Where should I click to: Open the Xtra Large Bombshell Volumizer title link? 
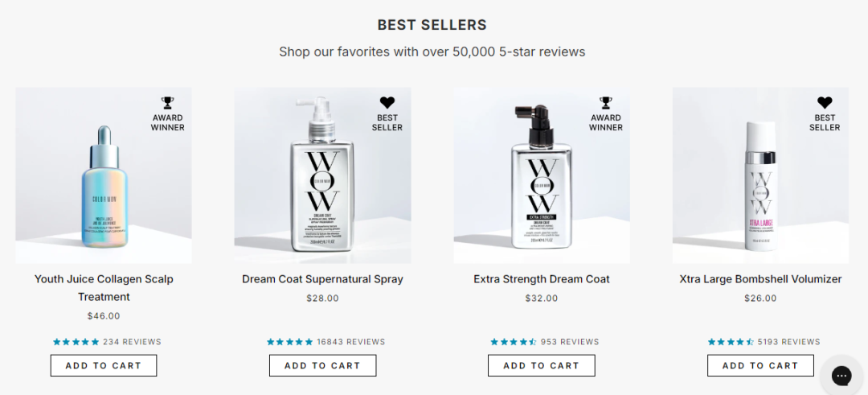760,279
